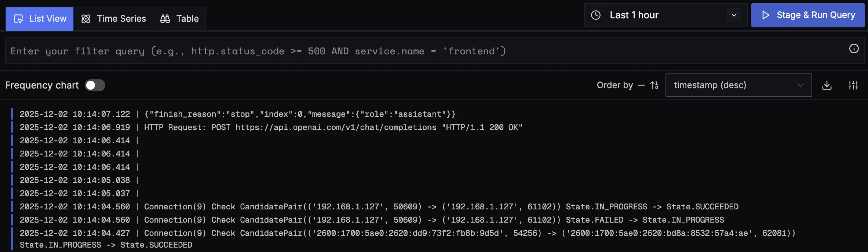The image size is (868, 252).
Task: Switch to the Time Series tab
Action: point(113,19)
